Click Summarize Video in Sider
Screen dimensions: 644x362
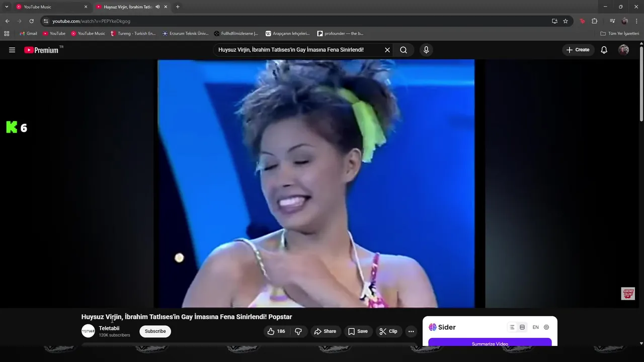click(490, 343)
